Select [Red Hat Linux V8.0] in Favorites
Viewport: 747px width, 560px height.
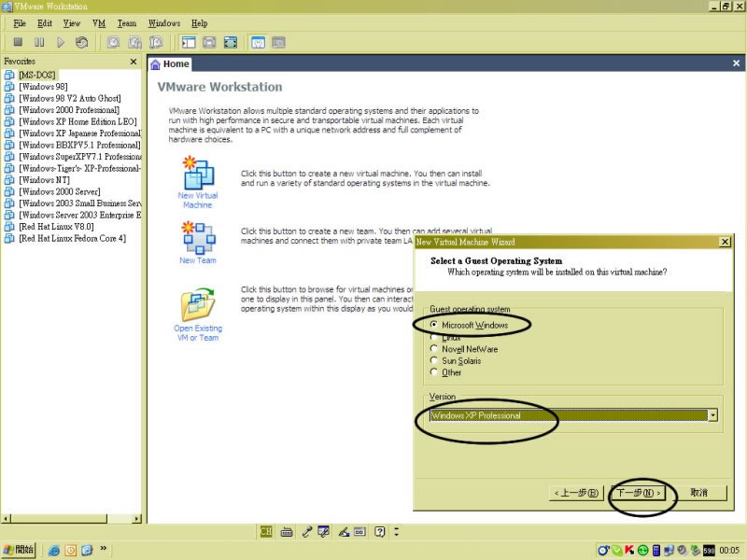click(56, 226)
